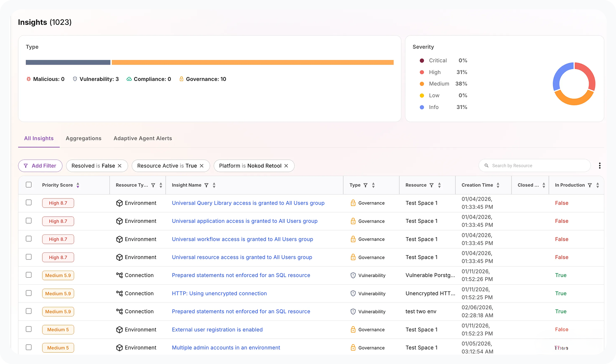The width and height of the screenshot is (616, 364).
Task: Check the External user registration row checkbox
Action: pos(29,329)
